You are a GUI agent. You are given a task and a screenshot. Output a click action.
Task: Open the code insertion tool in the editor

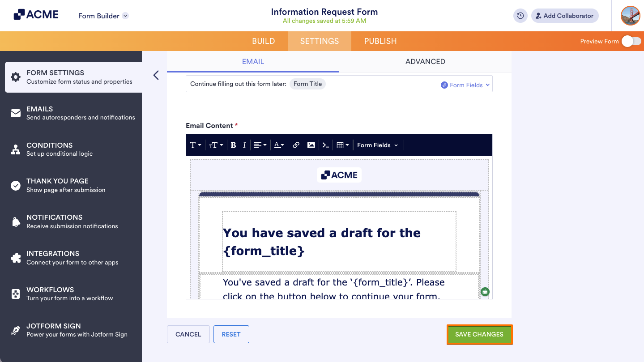coord(325,145)
